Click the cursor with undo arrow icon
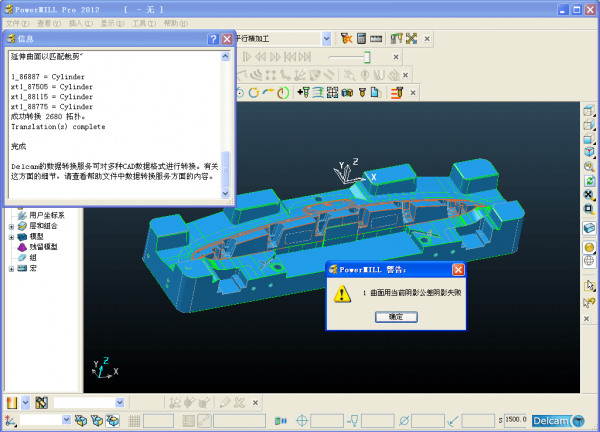 [x=589, y=303]
